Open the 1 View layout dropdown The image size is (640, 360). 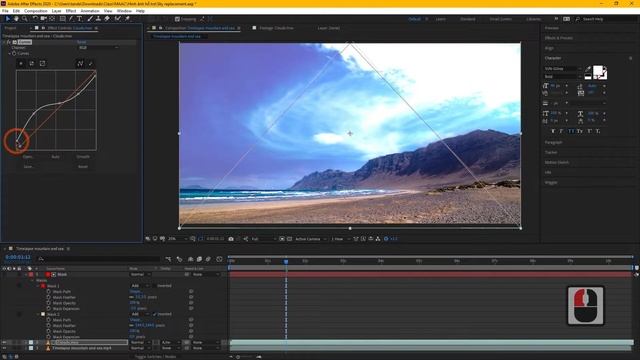click(x=340, y=239)
